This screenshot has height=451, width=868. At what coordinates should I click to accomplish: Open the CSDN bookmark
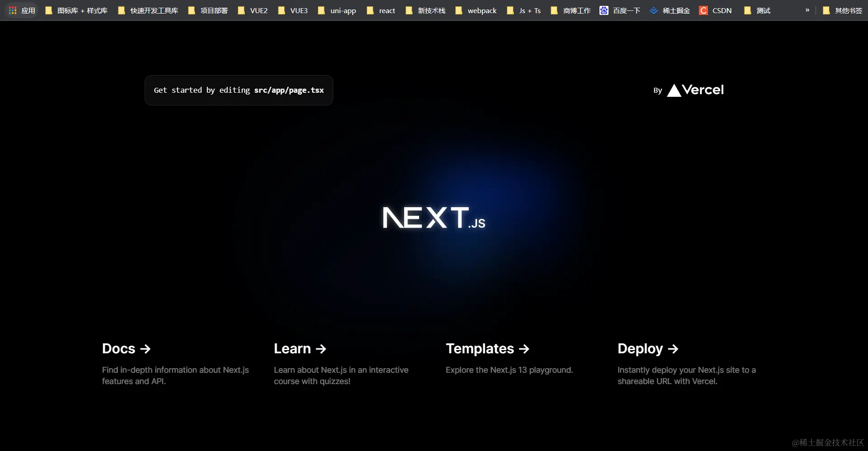coord(716,10)
